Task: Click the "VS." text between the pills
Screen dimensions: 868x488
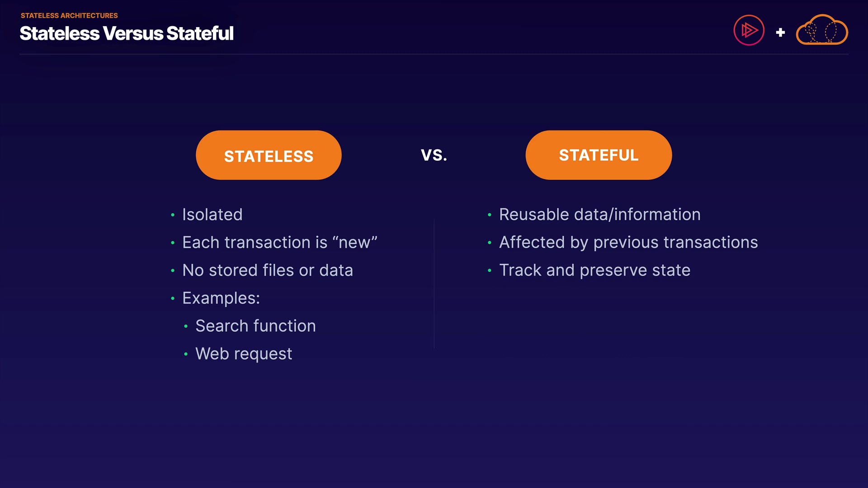Action: click(434, 155)
